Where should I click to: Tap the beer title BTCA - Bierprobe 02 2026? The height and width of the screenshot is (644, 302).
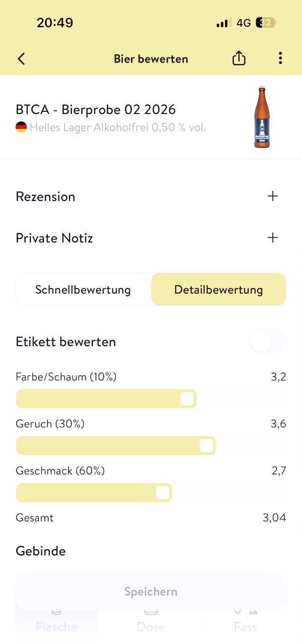coord(96,109)
